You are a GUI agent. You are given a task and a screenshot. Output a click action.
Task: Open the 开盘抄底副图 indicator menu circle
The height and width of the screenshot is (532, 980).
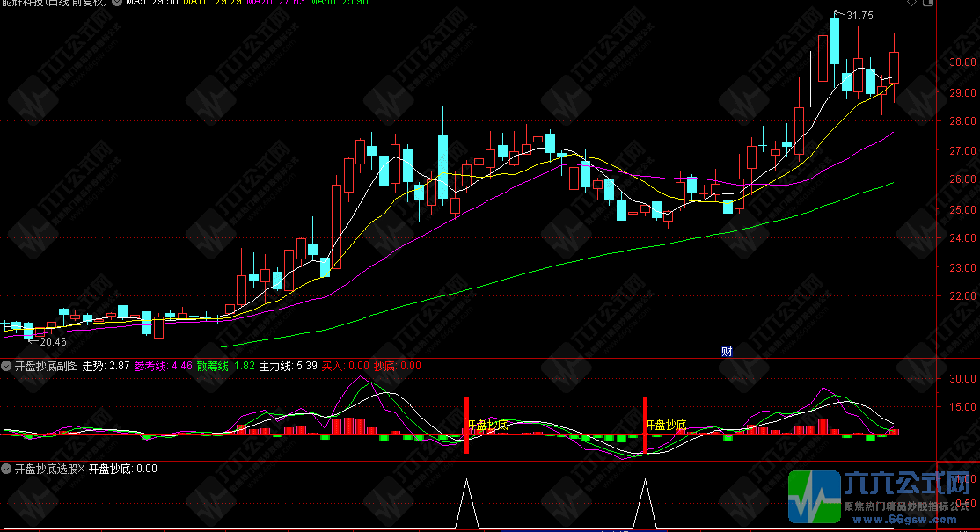(x=6, y=366)
